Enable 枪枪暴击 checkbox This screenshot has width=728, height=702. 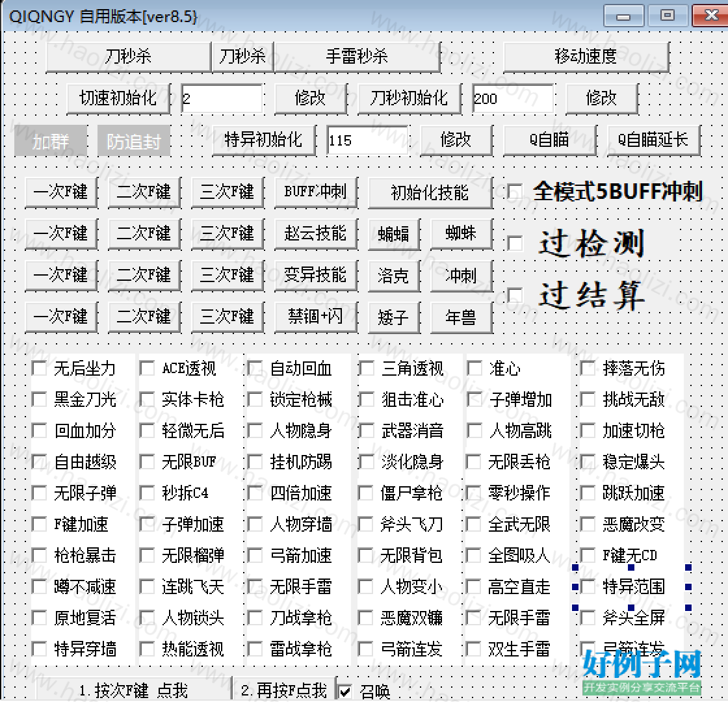39,556
